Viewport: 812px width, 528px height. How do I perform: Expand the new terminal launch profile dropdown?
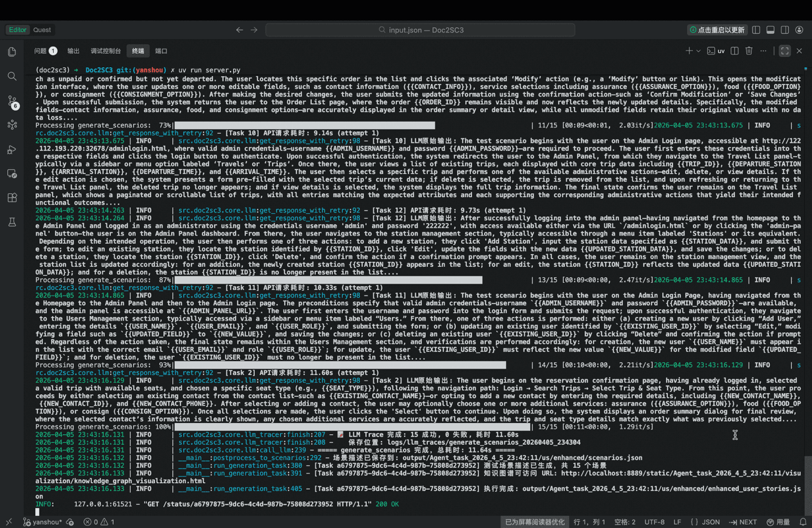coord(698,51)
